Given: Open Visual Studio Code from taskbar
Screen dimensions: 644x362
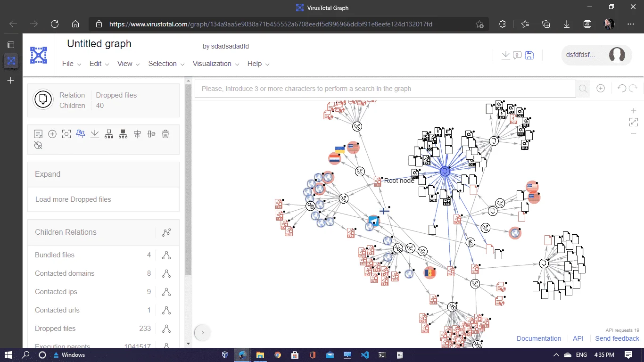Looking at the screenshot, I should point(365,354).
